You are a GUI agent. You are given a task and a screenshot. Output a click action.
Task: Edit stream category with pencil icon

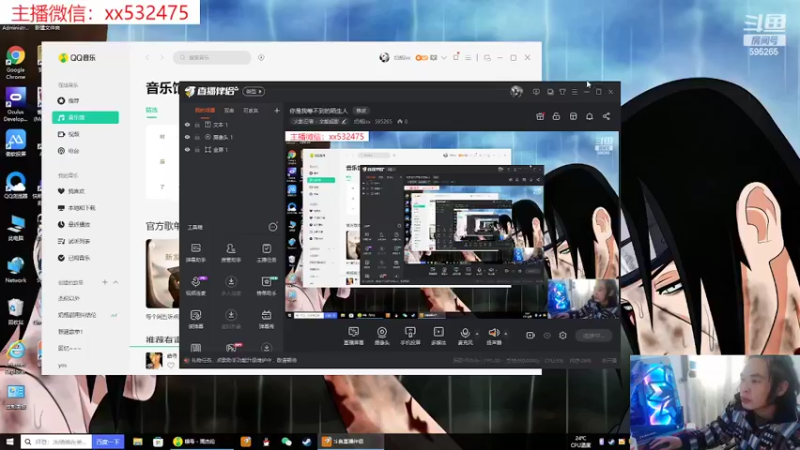click(x=344, y=122)
